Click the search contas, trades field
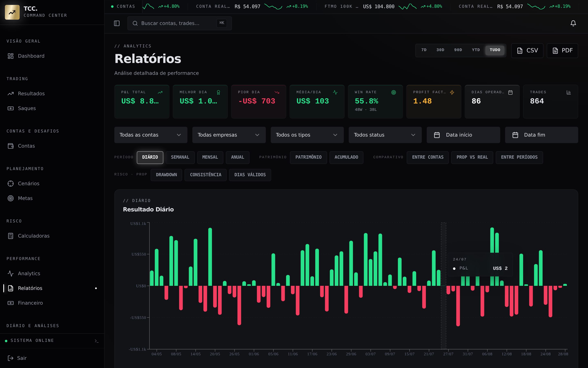The width and height of the screenshot is (588, 368). [x=179, y=23]
